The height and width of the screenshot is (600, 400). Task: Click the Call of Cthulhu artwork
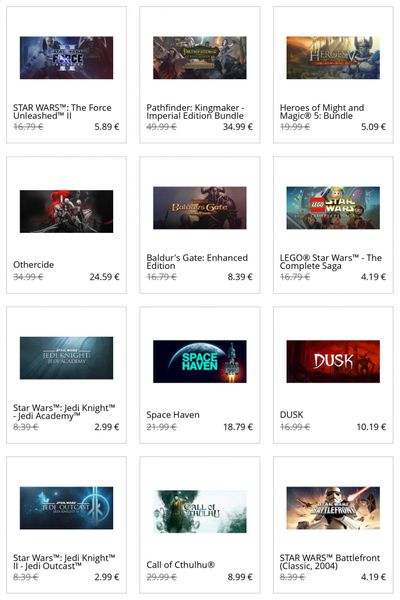coord(200,511)
